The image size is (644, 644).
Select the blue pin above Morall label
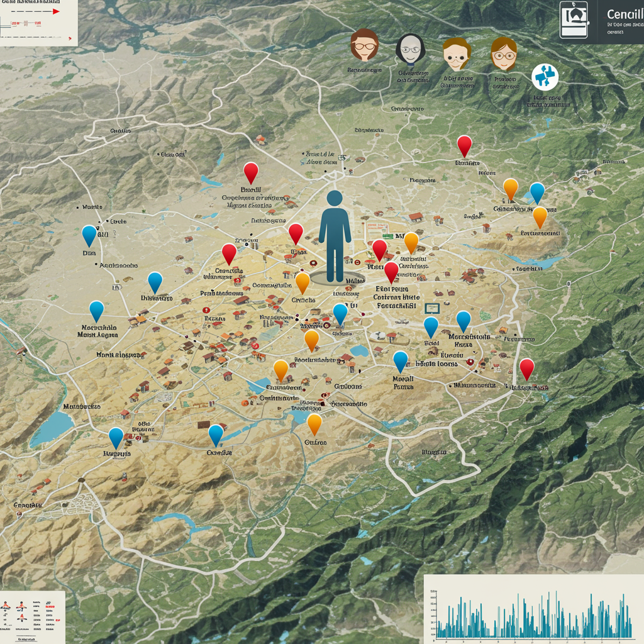click(x=400, y=360)
